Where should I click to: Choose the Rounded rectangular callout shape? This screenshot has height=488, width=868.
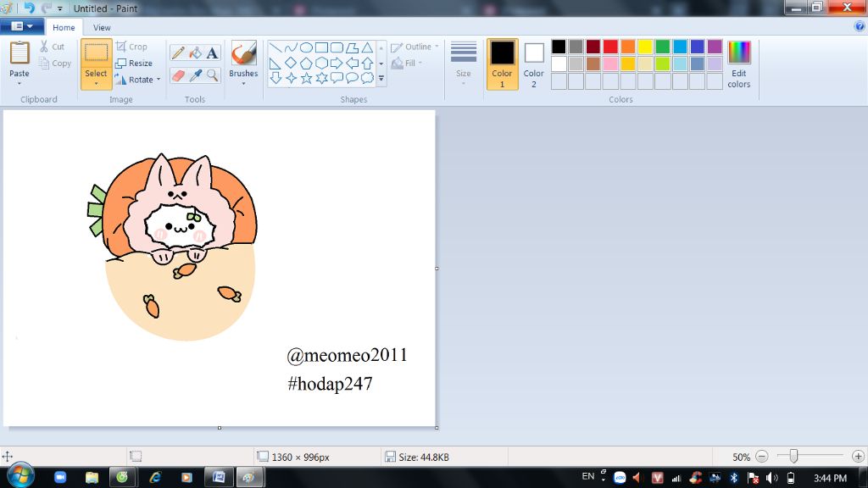pyautogui.click(x=337, y=78)
